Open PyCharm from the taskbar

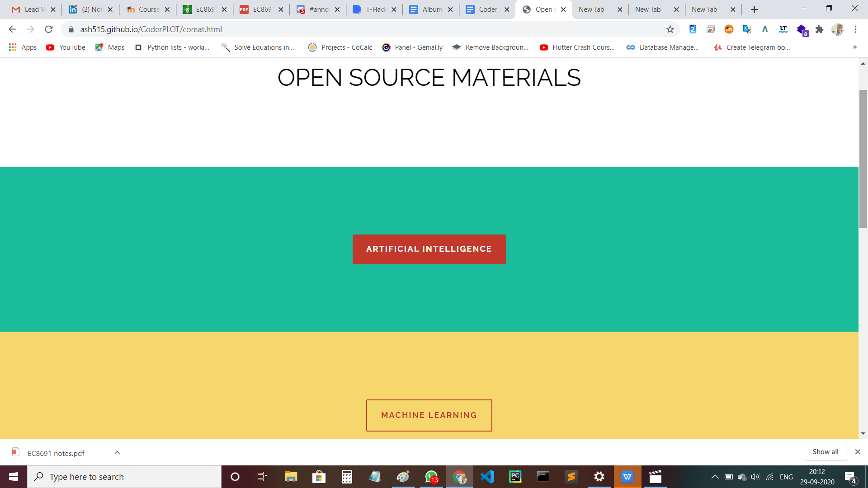coord(515,477)
